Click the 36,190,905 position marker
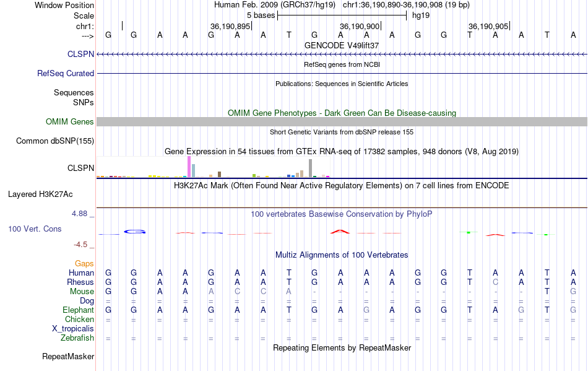Image resolution: width=588 pixels, height=371 pixels. point(490,26)
